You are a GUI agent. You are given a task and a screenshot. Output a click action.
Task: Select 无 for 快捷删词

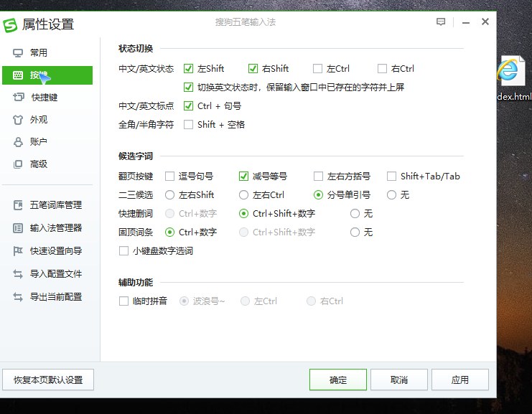355,214
